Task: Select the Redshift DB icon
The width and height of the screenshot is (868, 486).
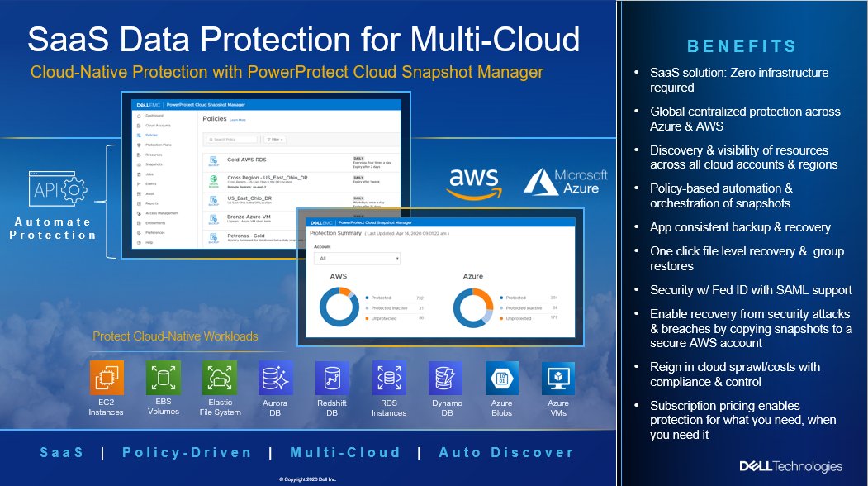Action: [332, 379]
